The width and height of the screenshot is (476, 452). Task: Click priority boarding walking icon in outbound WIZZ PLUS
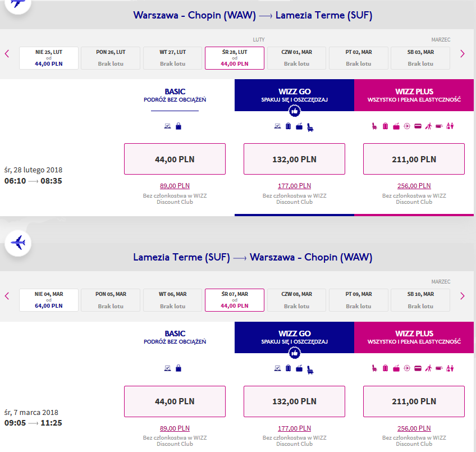(429, 126)
